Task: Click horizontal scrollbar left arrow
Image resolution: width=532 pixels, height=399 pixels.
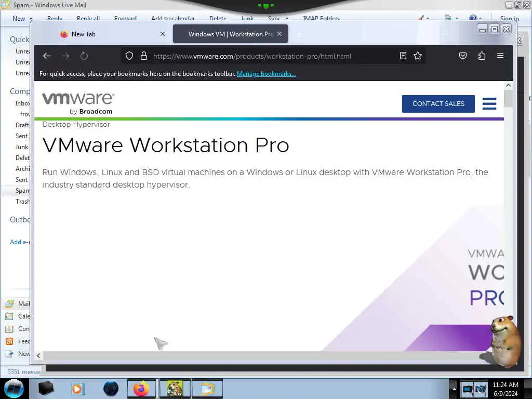Action: [x=38, y=355]
